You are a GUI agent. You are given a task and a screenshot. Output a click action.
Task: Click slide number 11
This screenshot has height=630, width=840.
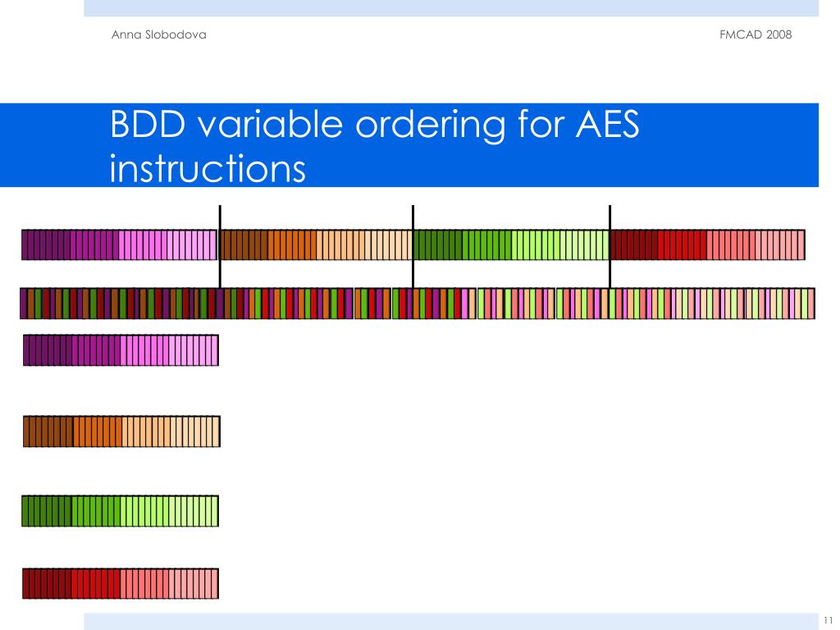[x=829, y=620]
